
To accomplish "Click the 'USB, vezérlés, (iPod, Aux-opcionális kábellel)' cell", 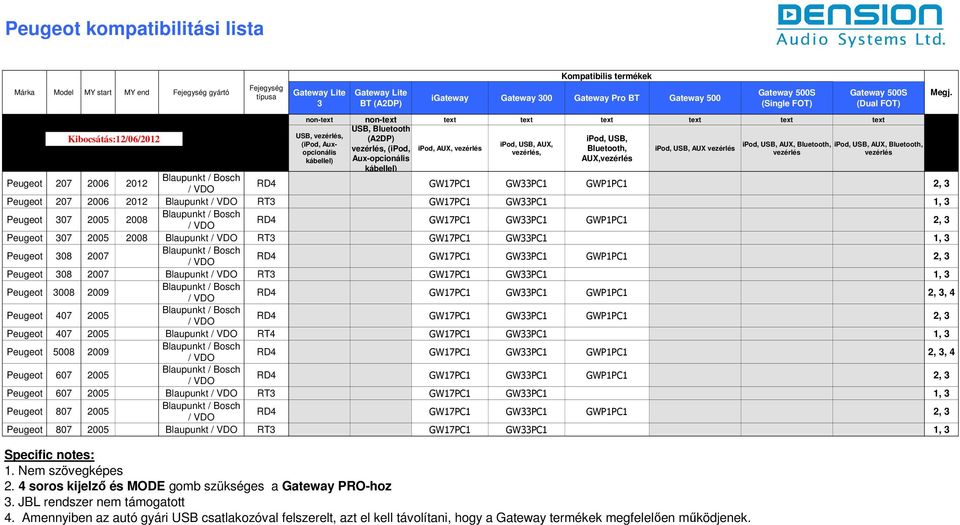I will (x=319, y=148).
